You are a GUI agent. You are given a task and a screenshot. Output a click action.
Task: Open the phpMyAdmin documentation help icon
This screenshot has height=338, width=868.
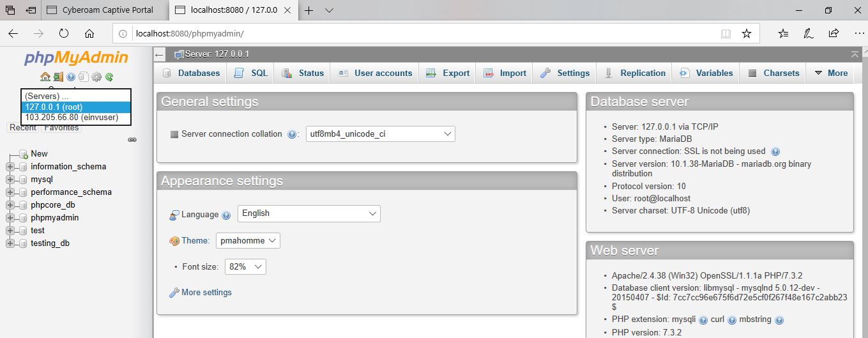(x=71, y=77)
